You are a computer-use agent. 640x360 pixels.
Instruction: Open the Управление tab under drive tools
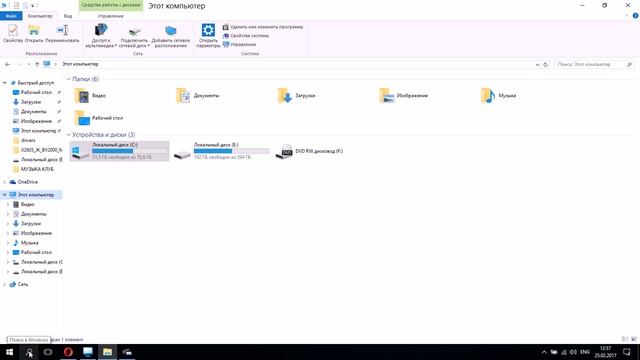pyautogui.click(x=111, y=16)
